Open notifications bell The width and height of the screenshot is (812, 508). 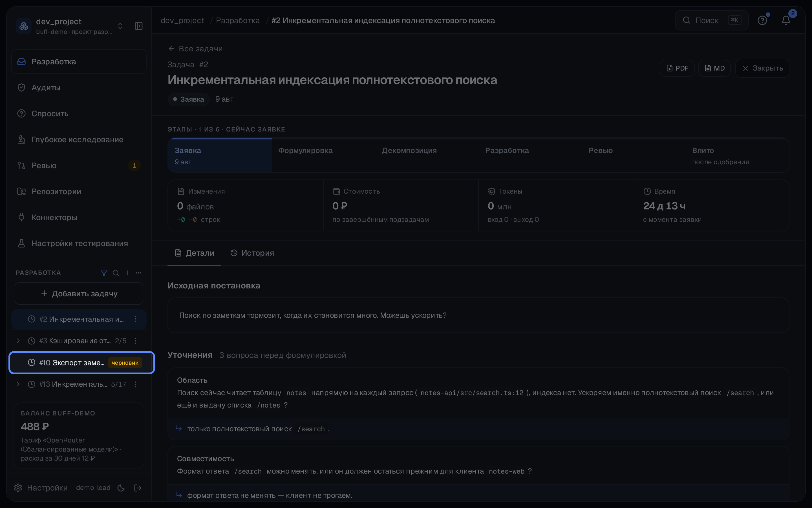coord(786,21)
